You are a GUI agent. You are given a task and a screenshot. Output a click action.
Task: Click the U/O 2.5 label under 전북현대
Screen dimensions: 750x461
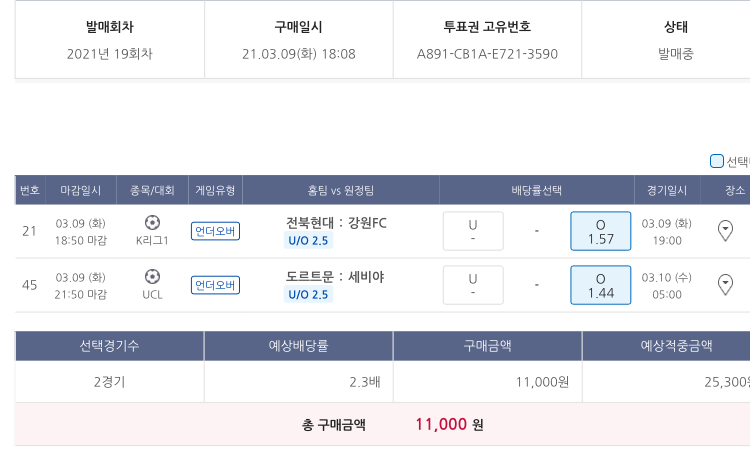tap(308, 240)
